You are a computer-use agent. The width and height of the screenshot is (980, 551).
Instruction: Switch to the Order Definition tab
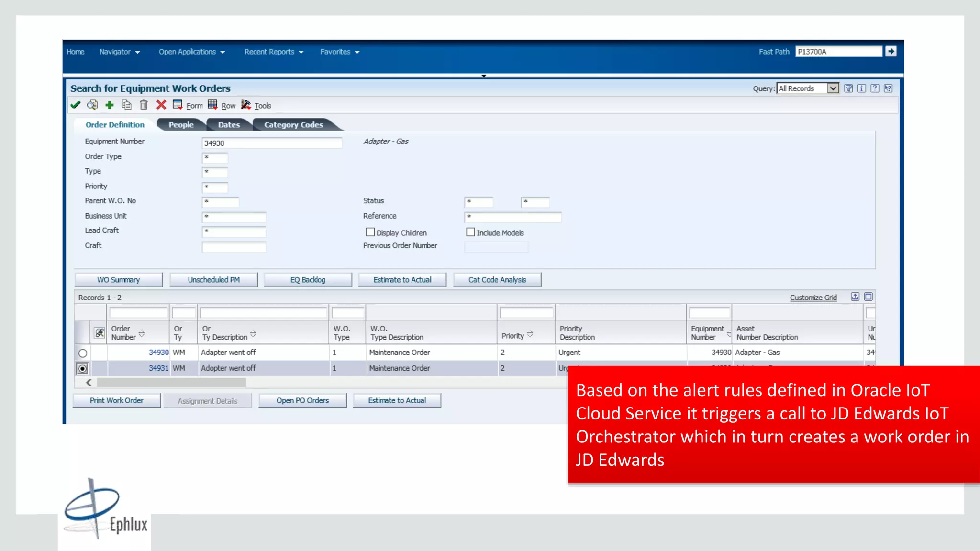(x=115, y=125)
